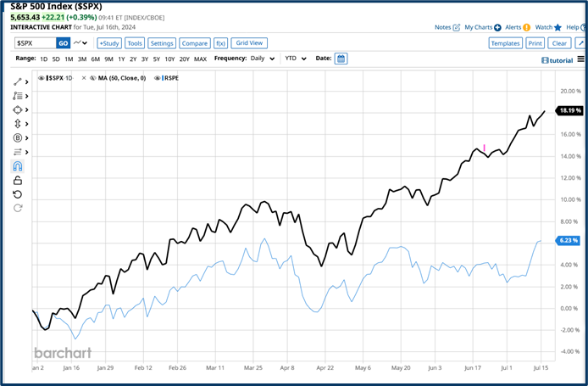
Task: Set range to 10Y
Action: (169, 59)
